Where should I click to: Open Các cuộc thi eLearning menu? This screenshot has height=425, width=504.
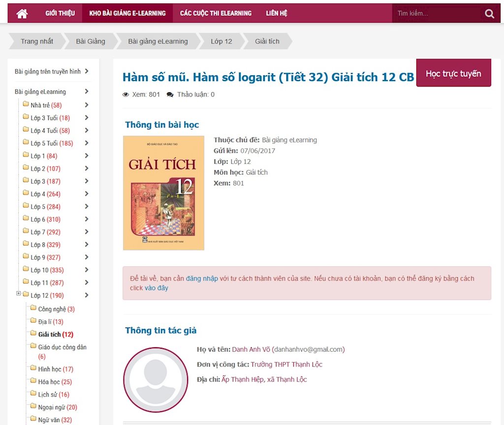pos(216,13)
